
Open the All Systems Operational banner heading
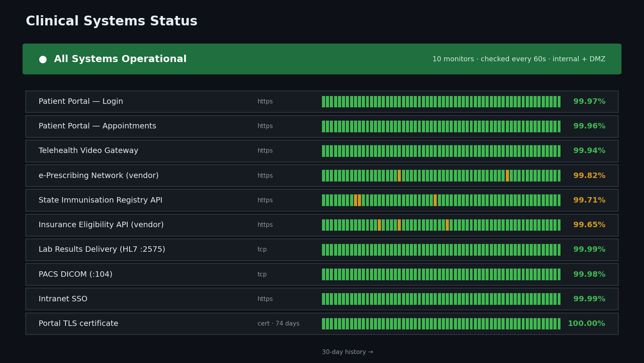120,59
